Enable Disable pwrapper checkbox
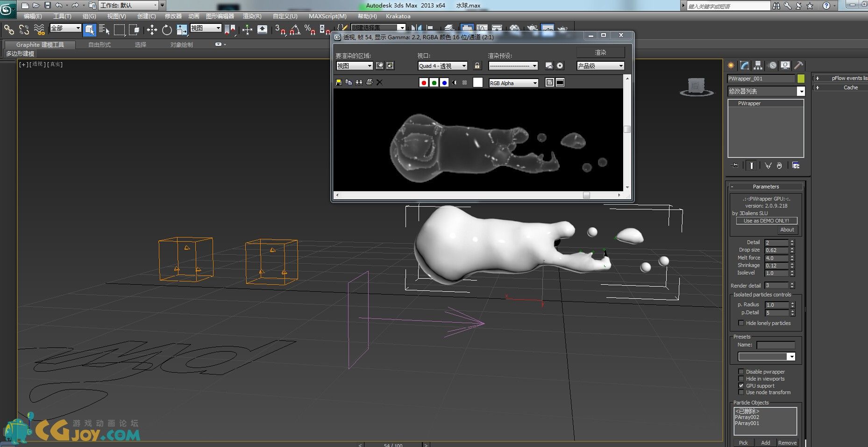Viewport: 868px width, 447px height. 741,372
